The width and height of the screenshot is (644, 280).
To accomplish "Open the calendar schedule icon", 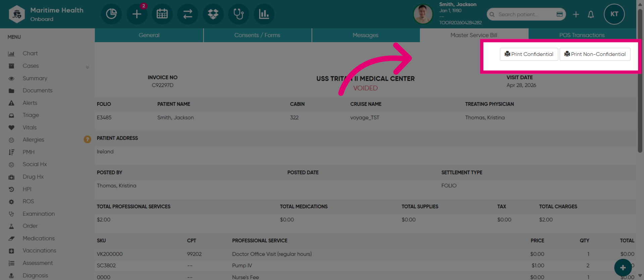I will tap(162, 14).
